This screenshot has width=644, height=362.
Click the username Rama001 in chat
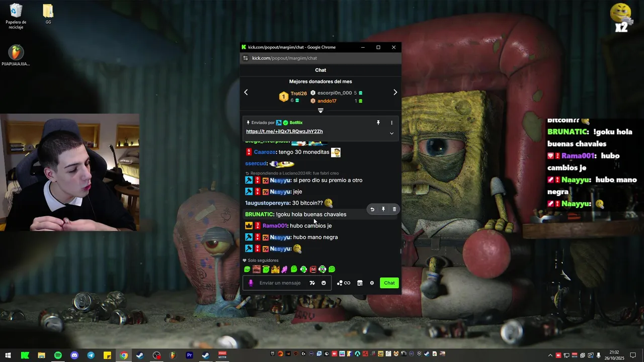point(275,226)
